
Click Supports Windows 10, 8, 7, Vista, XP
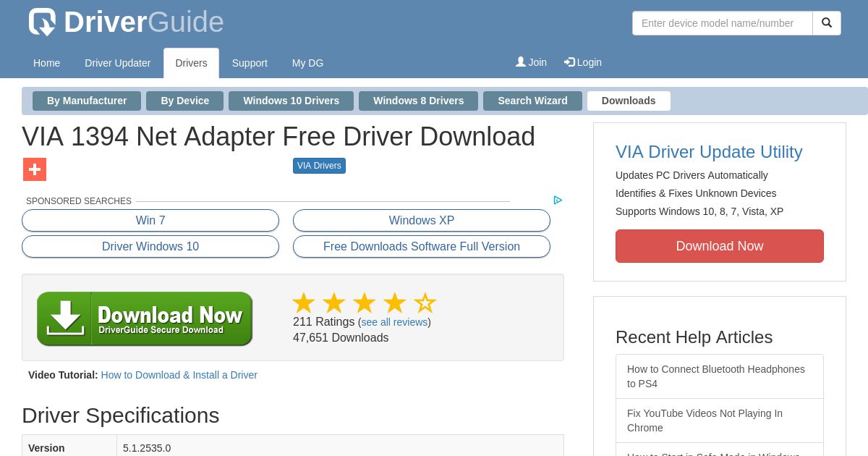[699, 211]
